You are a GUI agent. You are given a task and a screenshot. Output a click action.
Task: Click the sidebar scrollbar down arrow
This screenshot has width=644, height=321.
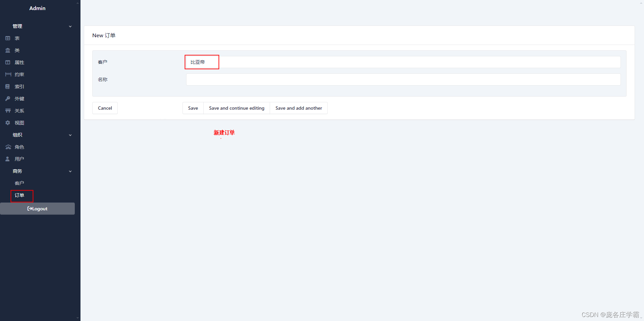tap(78, 318)
